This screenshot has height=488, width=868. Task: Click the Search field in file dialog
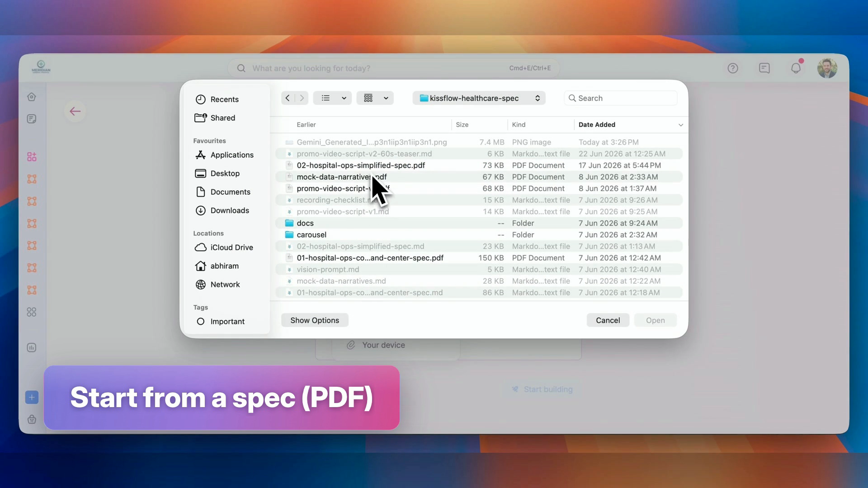coord(620,98)
